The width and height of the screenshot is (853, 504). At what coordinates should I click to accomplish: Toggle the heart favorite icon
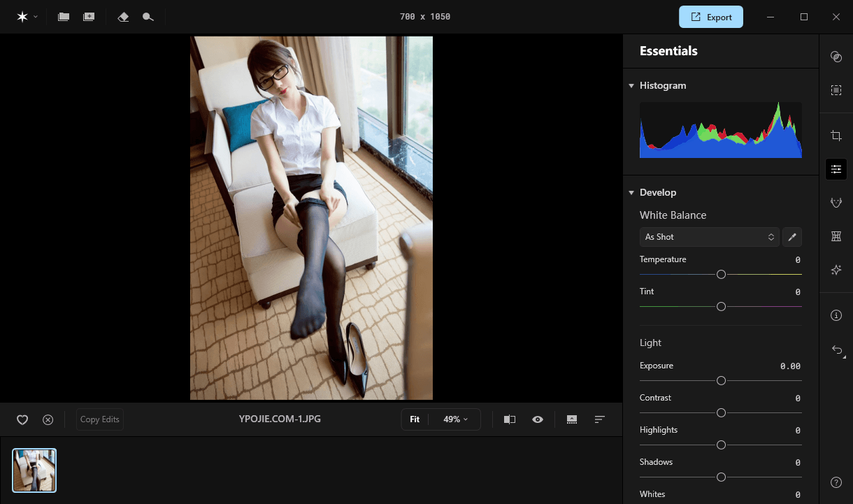(22, 419)
